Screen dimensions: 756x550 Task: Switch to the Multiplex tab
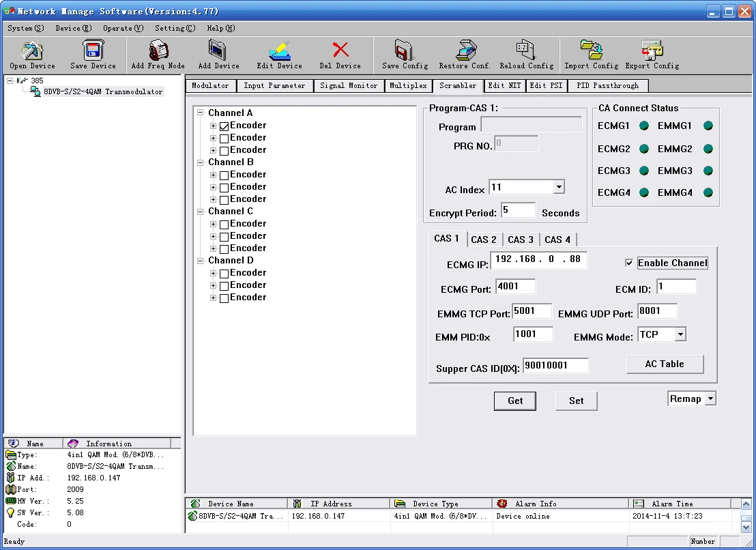(x=408, y=86)
